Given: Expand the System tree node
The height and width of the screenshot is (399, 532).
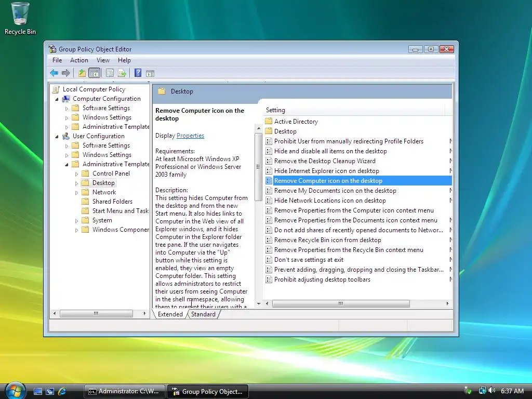Looking at the screenshot, I should tap(76, 220).
